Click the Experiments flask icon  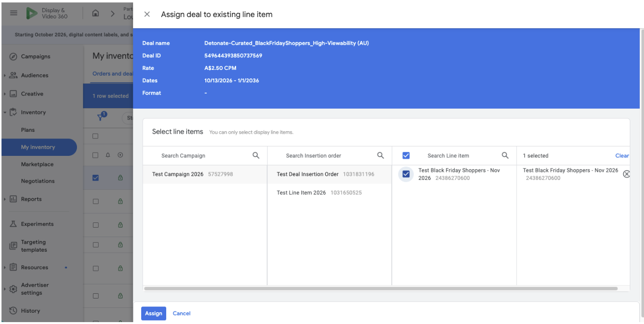pyautogui.click(x=13, y=224)
